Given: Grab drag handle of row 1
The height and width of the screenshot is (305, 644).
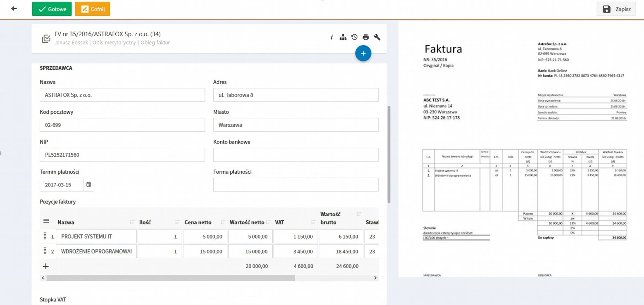Looking at the screenshot, I should click(45, 236).
